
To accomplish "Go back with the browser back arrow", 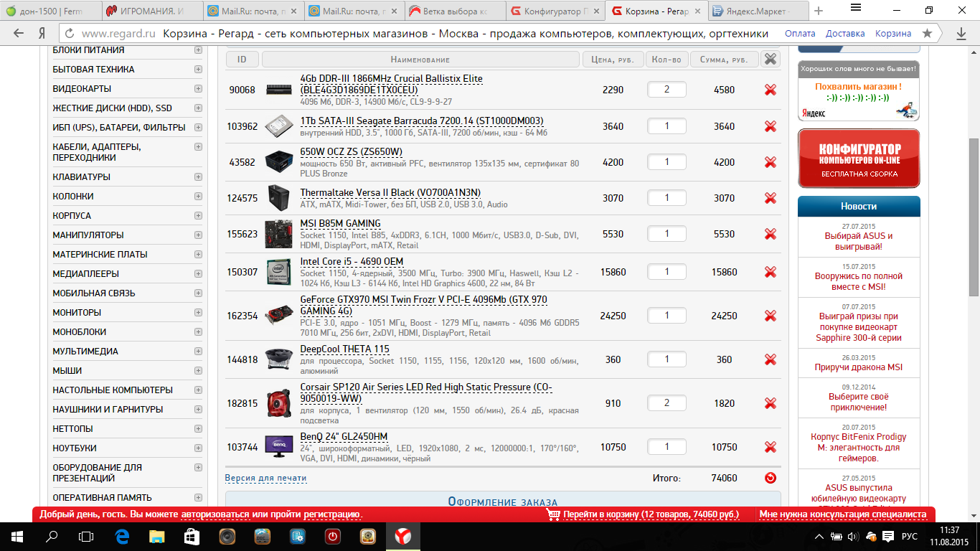I will point(19,34).
